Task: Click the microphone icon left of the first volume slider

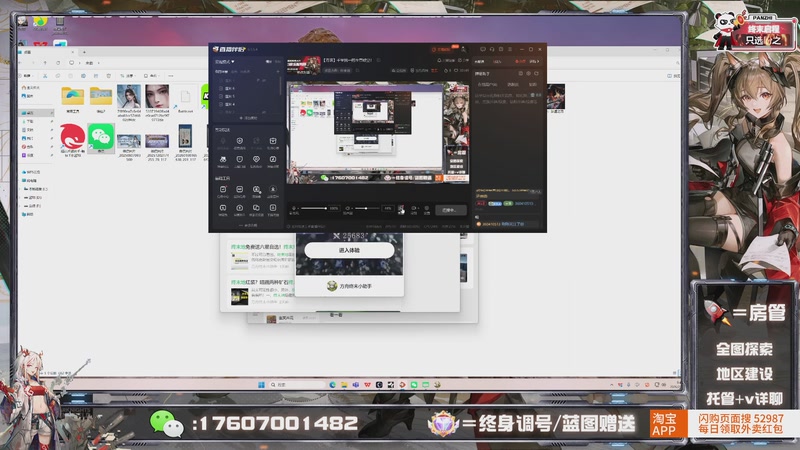Action: coord(294,208)
